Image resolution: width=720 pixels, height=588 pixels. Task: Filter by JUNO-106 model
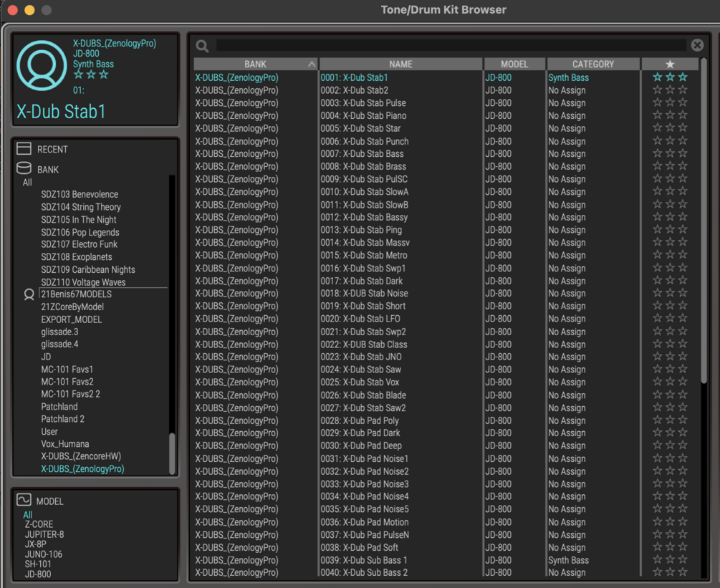pos(43,554)
